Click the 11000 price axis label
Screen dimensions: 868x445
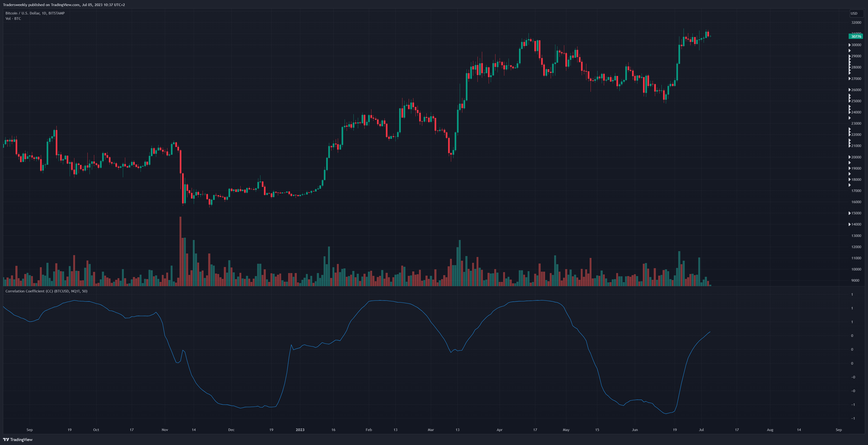pyautogui.click(x=856, y=258)
